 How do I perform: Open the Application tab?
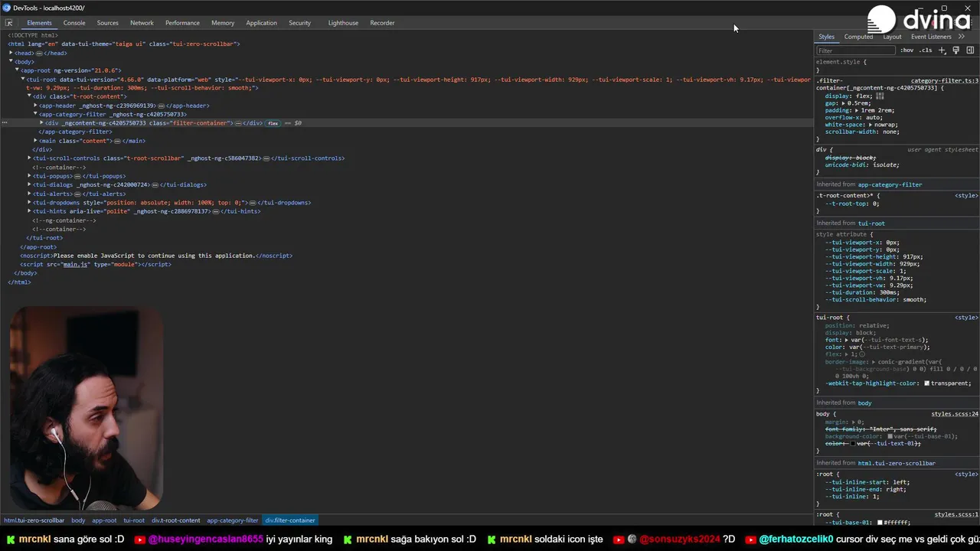click(x=261, y=23)
